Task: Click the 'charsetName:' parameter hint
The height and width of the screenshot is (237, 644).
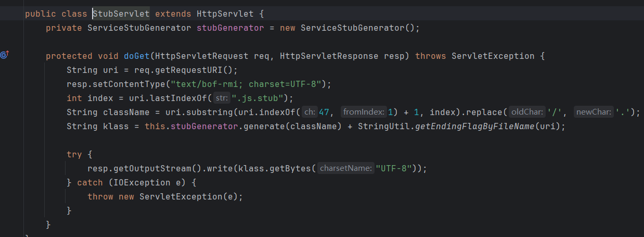Action: (345, 168)
